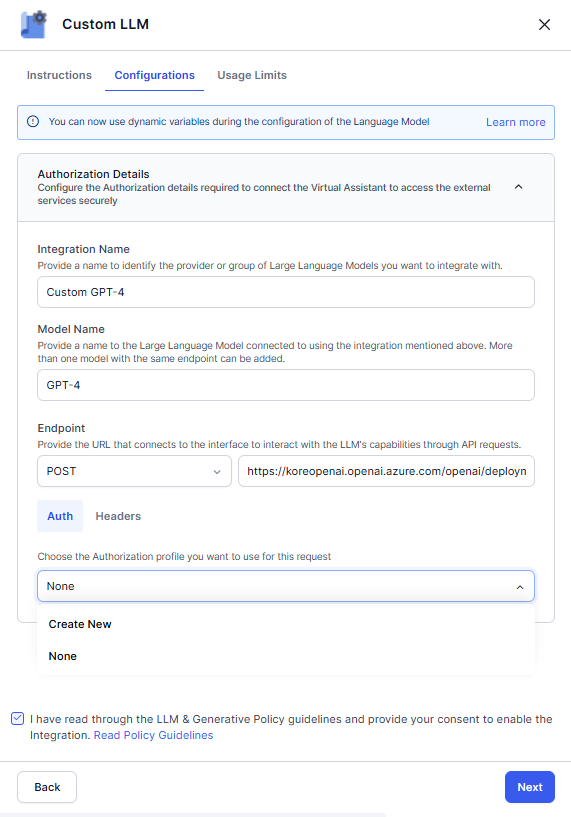Screen dimensions: 571x817
Task: Select the Auth sub-tab
Action: tap(60, 516)
